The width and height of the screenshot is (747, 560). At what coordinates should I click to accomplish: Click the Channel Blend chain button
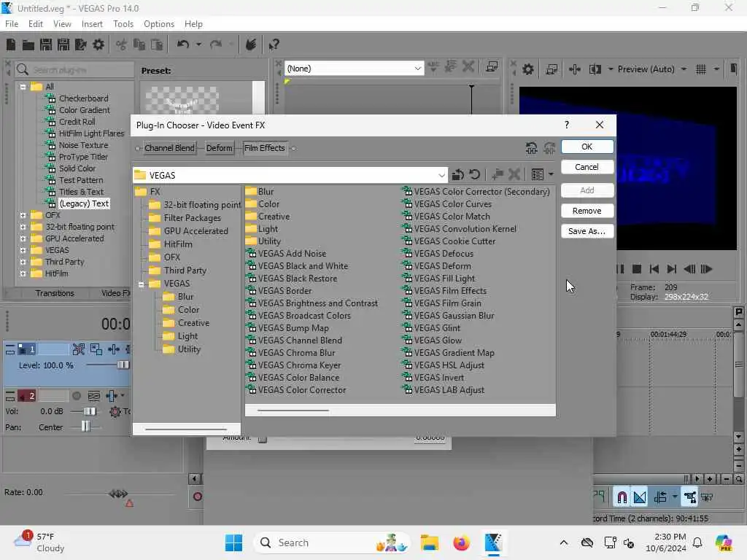tap(169, 148)
